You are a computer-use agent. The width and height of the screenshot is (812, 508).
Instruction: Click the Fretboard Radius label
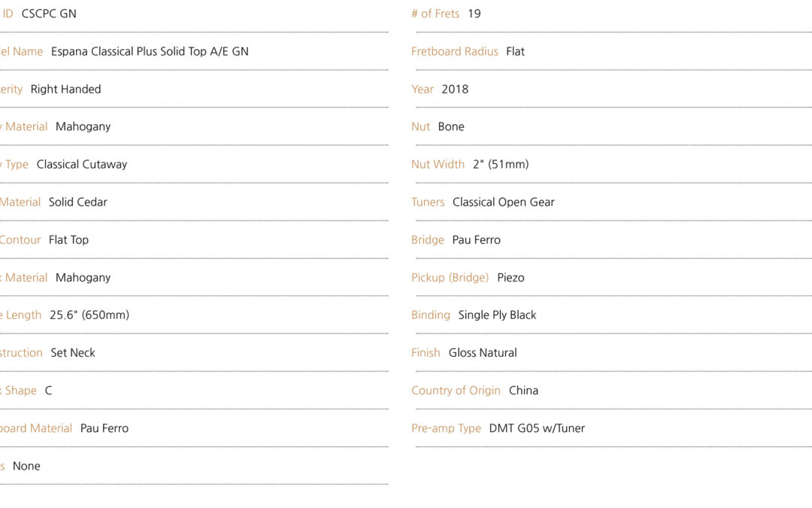(x=455, y=51)
